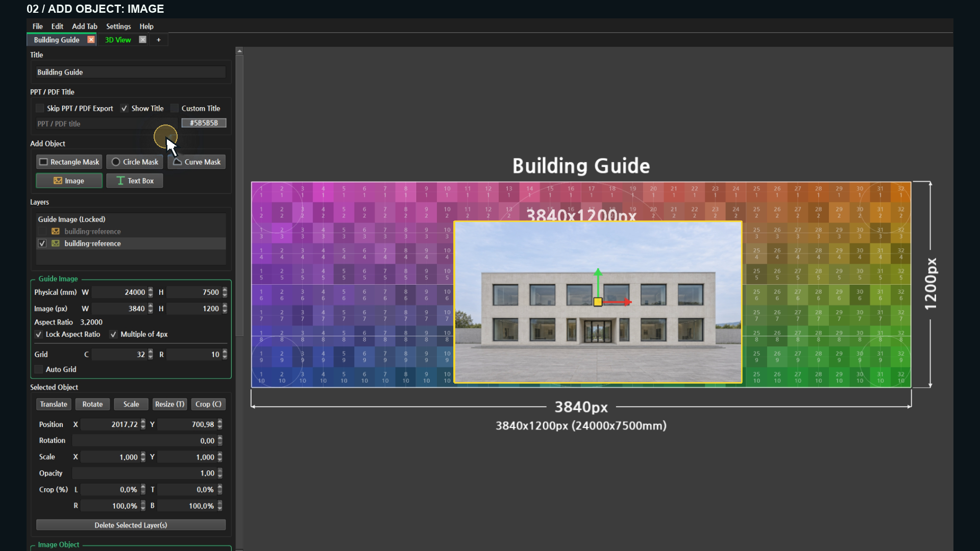Toggle Skip PPT / PDF Export checkbox
Image resolution: width=980 pixels, height=551 pixels.
(40, 108)
